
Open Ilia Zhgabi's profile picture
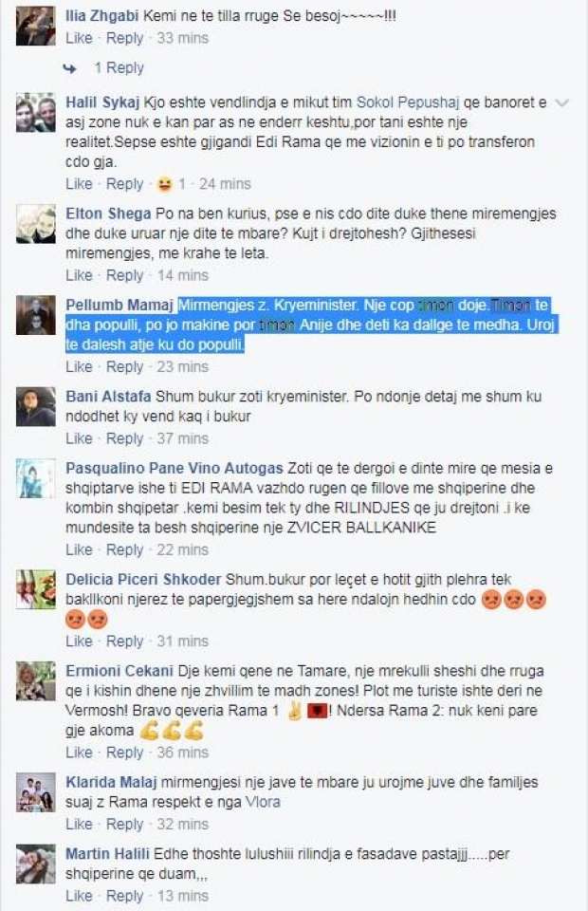tap(36, 27)
